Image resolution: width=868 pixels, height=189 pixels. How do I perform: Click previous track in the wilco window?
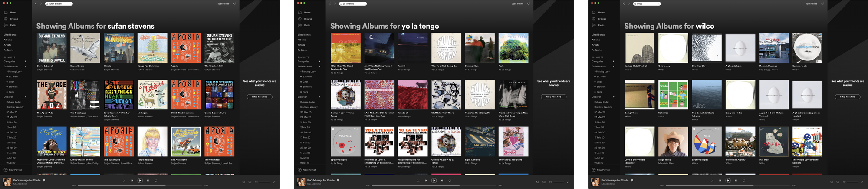(x=720, y=180)
